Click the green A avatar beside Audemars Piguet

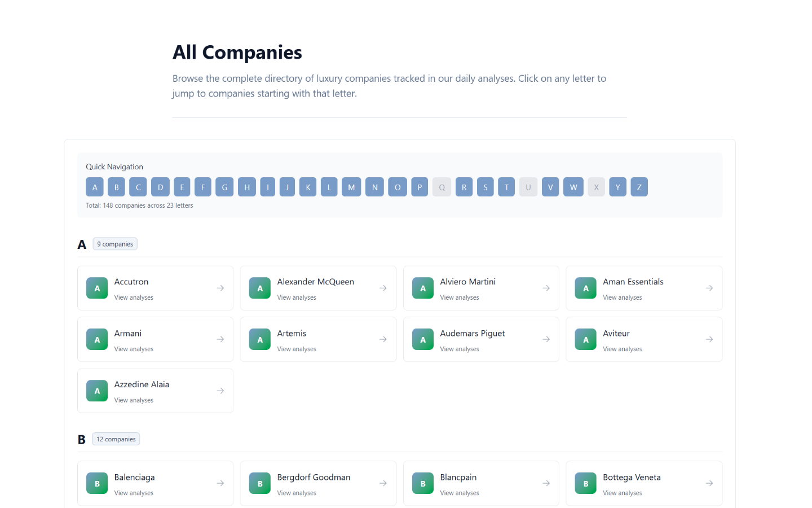[423, 339]
